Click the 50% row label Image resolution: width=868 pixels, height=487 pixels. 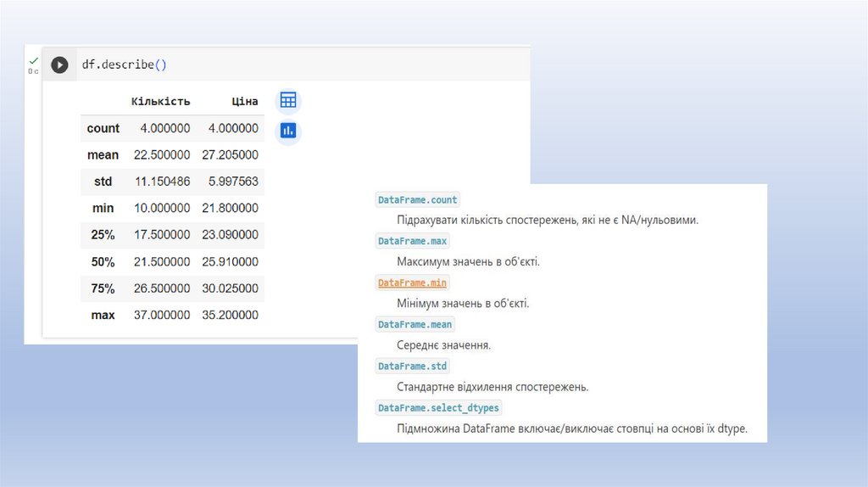[103, 262]
